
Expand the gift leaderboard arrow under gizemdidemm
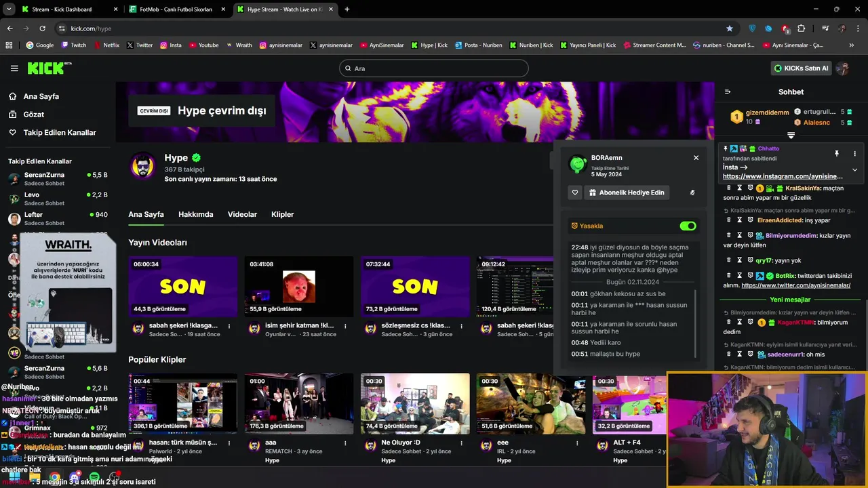[791, 136]
